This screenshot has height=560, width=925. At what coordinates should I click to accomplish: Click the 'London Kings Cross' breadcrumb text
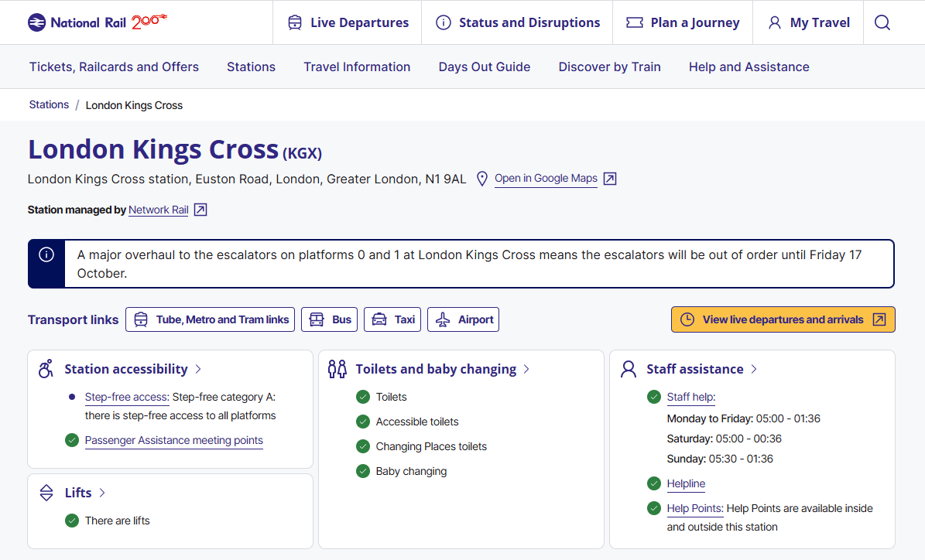pos(134,105)
